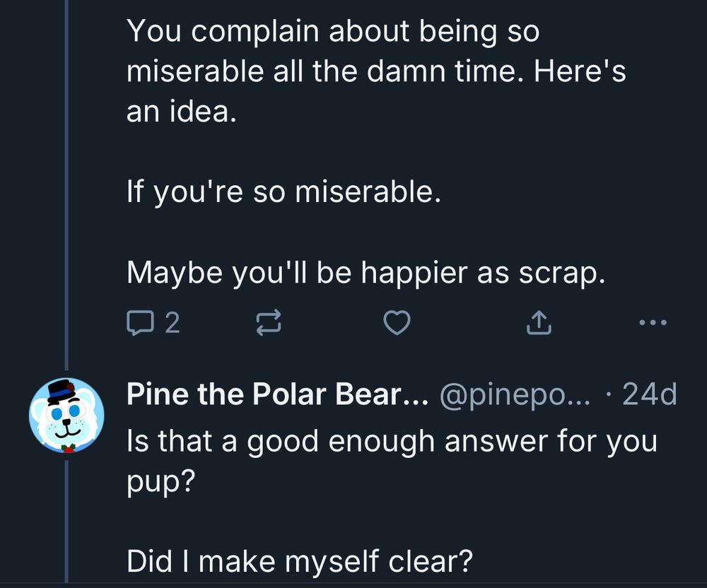
Task: Click the 'Did I make myself clear?' text
Action: [299, 562]
